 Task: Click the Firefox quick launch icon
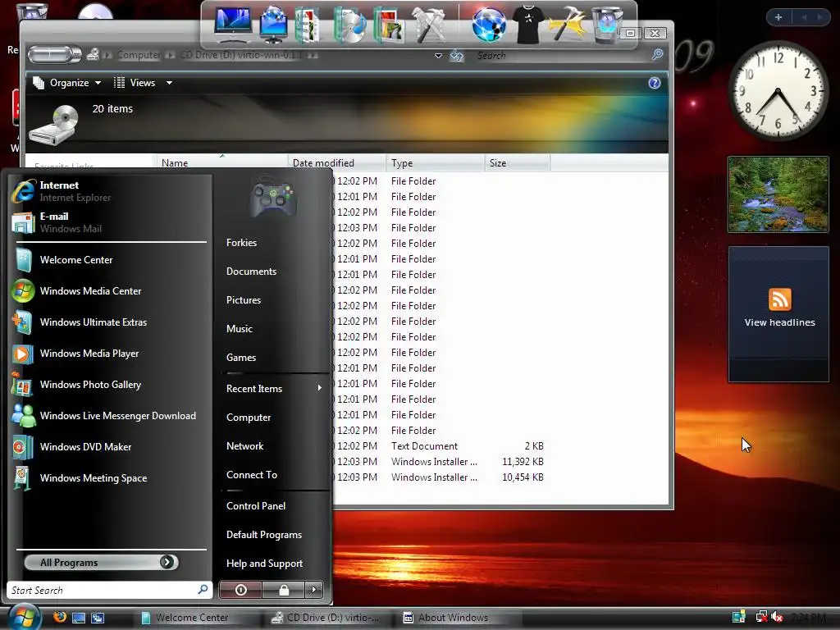coord(60,617)
